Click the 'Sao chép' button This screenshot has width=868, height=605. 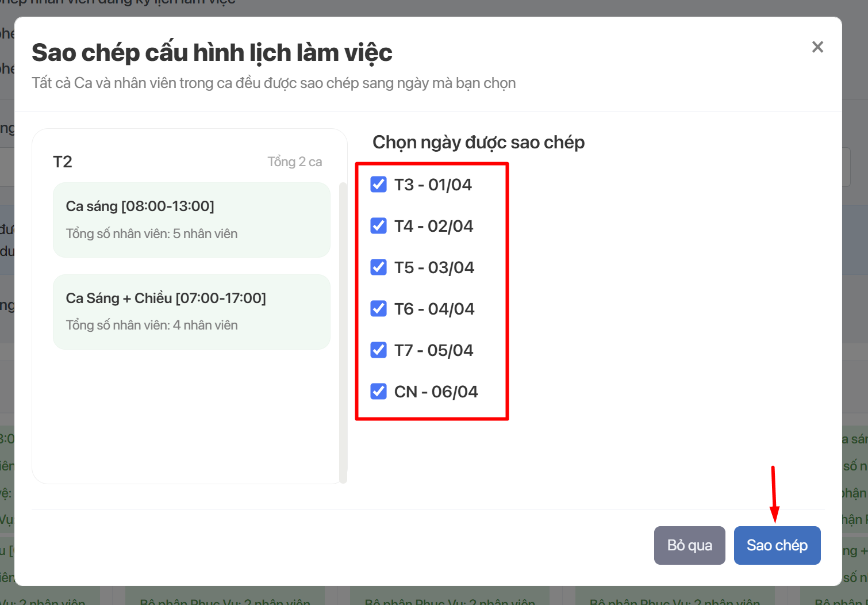[x=777, y=545]
